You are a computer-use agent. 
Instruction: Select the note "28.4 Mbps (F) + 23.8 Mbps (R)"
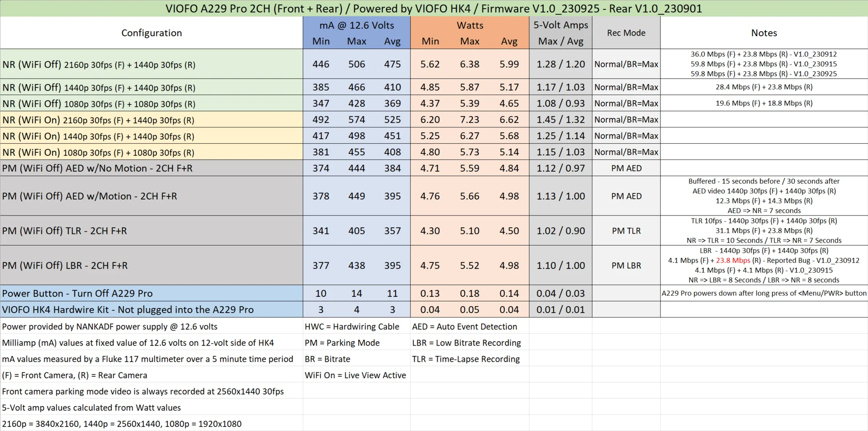pyautogui.click(x=764, y=87)
